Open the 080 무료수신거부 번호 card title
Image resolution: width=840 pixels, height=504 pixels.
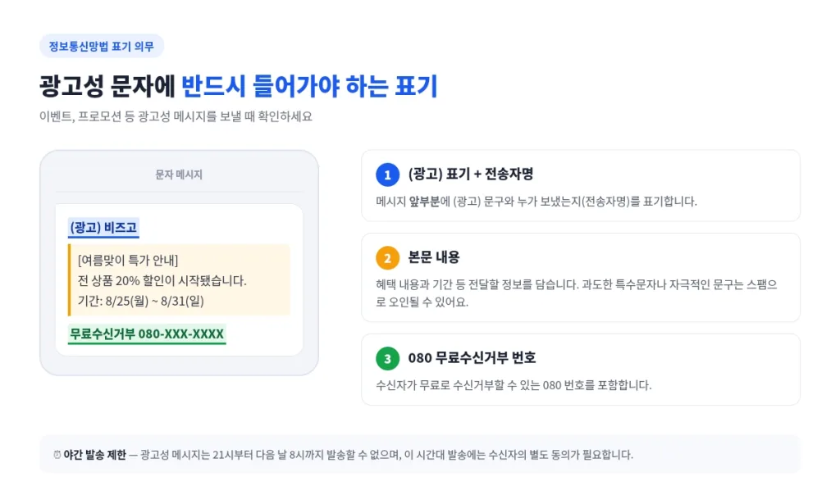click(472, 357)
